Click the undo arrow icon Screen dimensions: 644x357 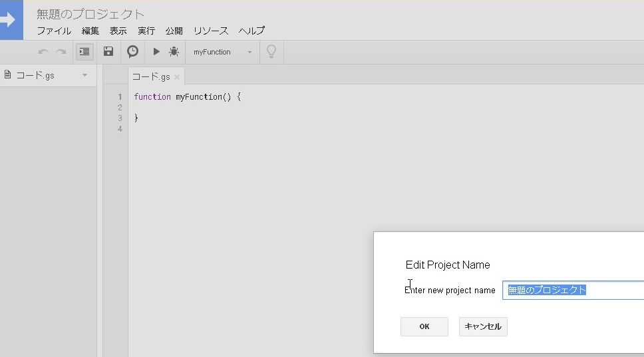[x=43, y=52]
